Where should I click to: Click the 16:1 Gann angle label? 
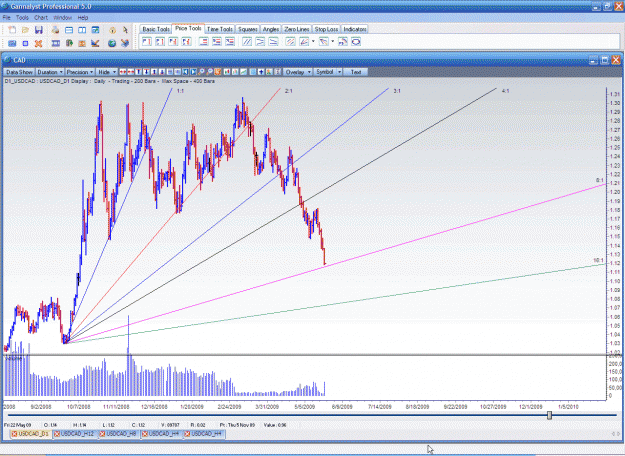[598, 260]
